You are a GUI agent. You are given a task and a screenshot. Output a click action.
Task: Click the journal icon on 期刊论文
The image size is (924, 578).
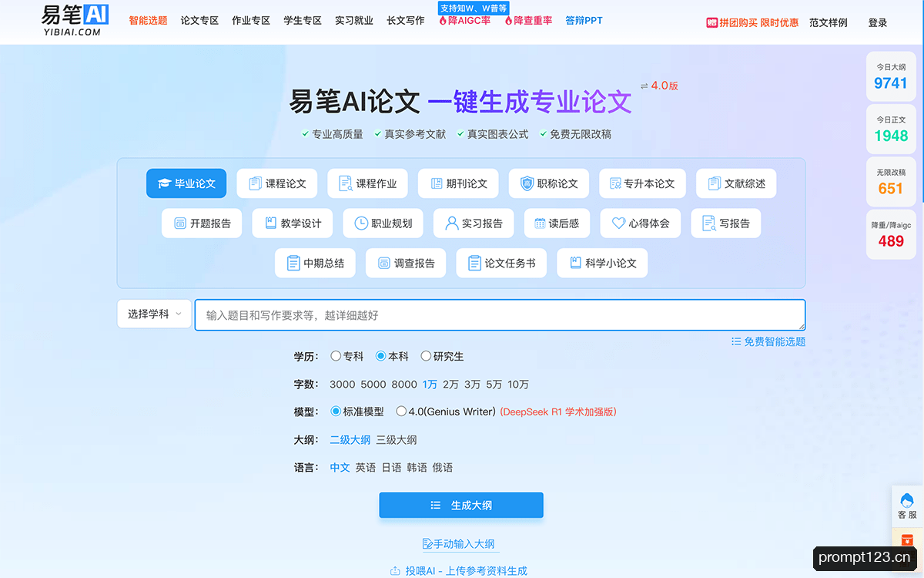437,183
